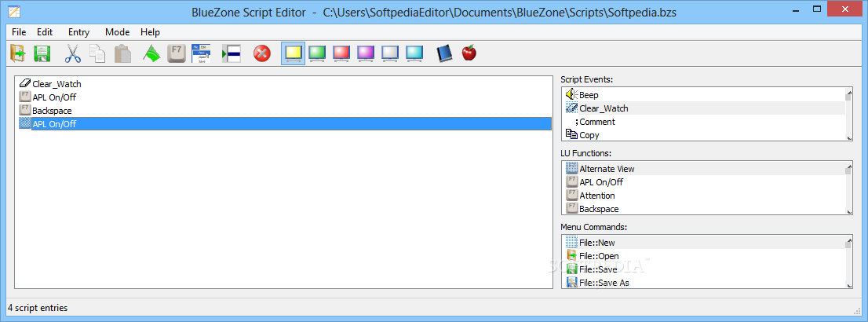Open the File menu
The width and height of the screenshot is (868, 322).
coord(19,32)
